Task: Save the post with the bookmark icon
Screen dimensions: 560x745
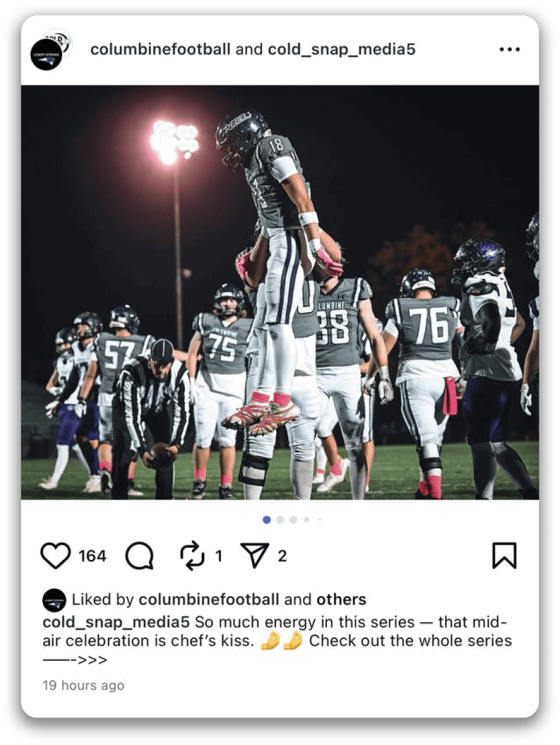Action: point(504,556)
